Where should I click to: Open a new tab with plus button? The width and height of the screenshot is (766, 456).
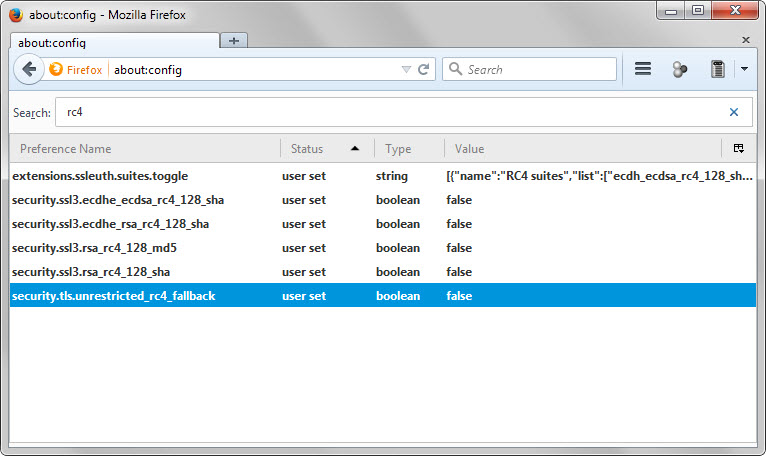point(234,41)
